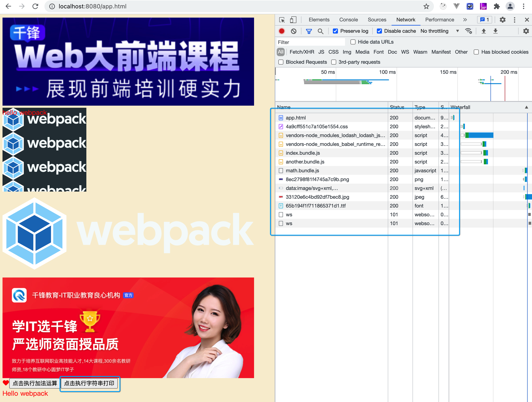Toggle the Disable cache checkbox
This screenshot has width=532, height=402.
379,31
